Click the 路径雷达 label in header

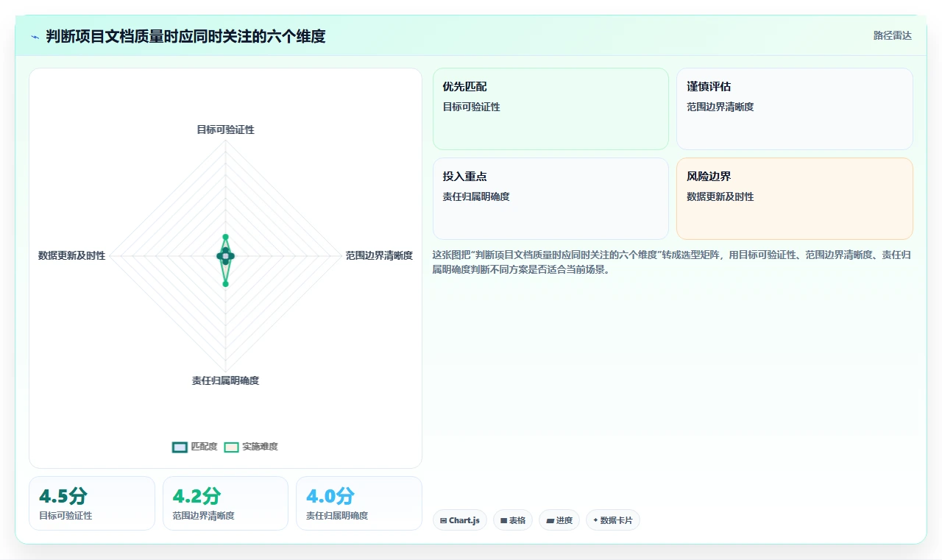point(892,35)
